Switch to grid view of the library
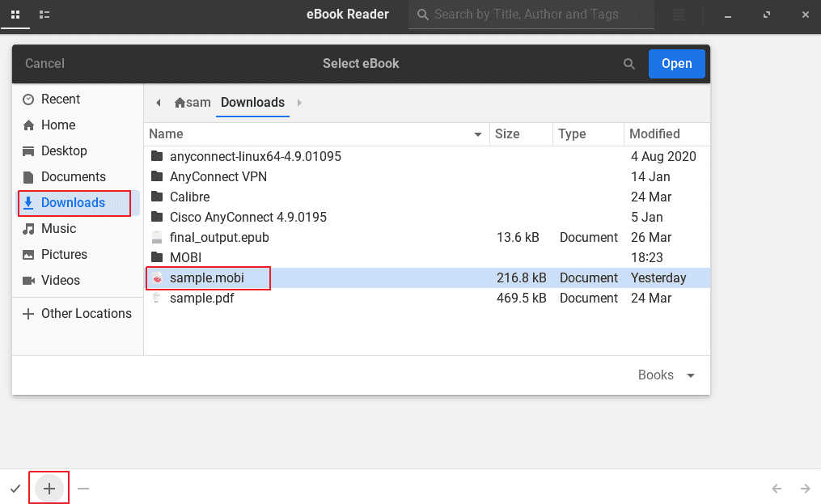The width and height of the screenshot is (821, 504). [15, 15]
